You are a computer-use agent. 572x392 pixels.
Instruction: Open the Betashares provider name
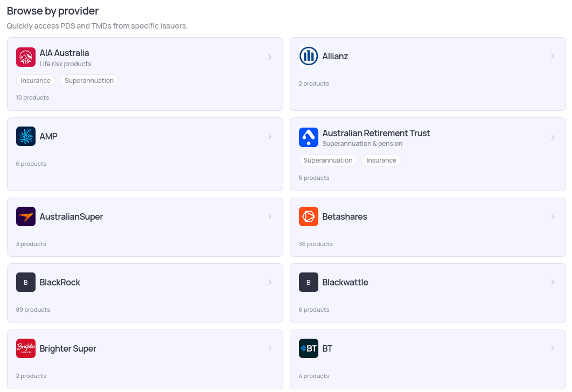[345, 216]
